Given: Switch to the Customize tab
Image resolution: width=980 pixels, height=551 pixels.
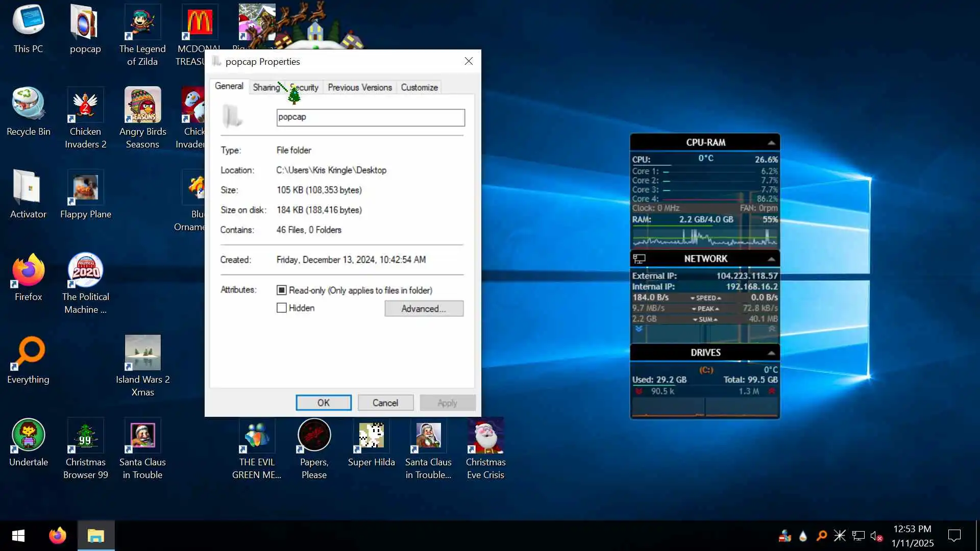Looking at the screenshot, I should 419,87.
